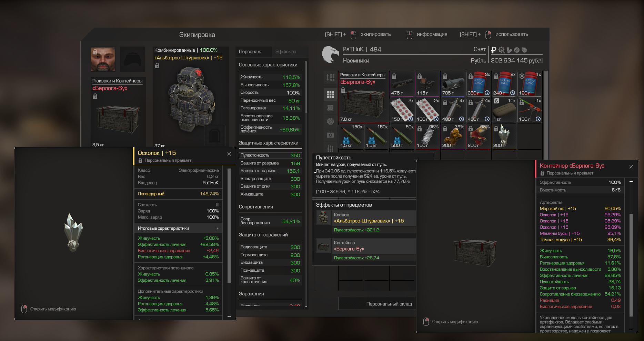
Task: Select the highlighted Пулестойкость 350 stat row
Action: (270, 156)
